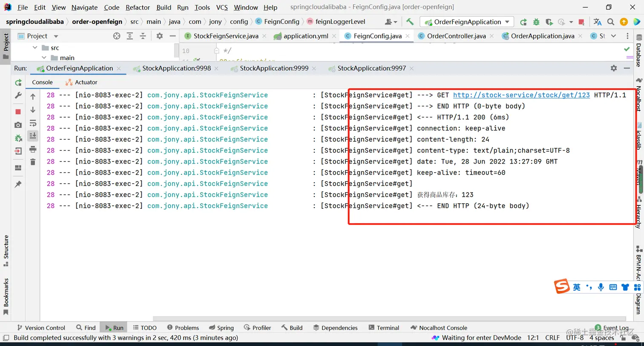Close the OrderController.java editor tab
Screen dimensions: 644x346
click(x=492, y=36)
